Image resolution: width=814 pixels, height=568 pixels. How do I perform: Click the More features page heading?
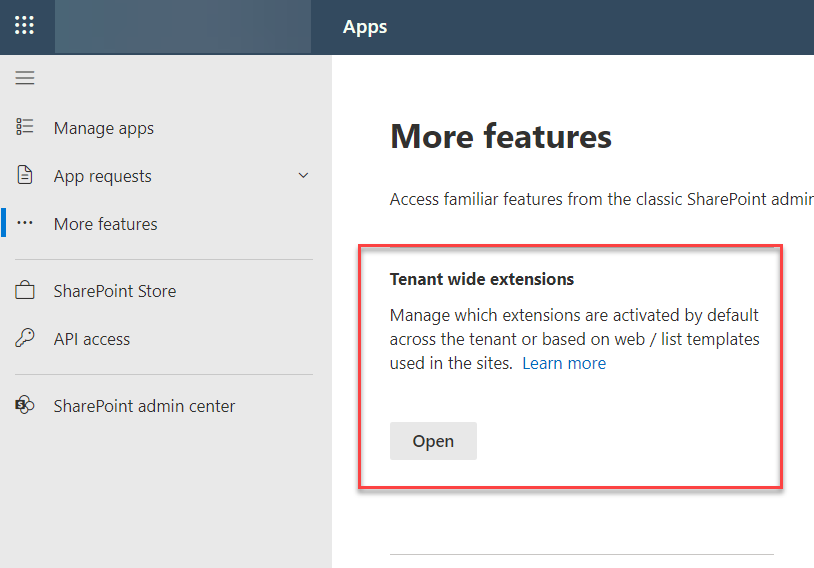click(x=500, y=137)
